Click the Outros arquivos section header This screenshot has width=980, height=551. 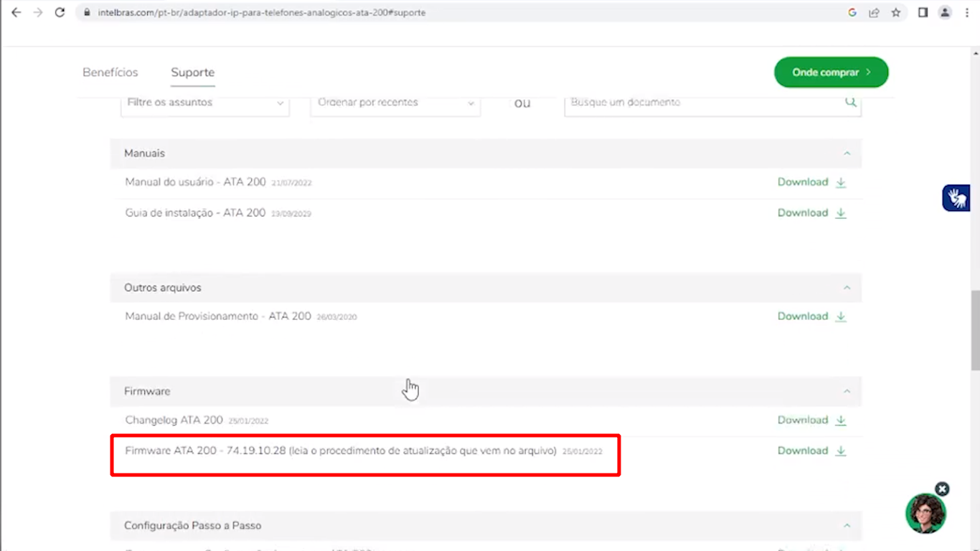tap(486, 288)
